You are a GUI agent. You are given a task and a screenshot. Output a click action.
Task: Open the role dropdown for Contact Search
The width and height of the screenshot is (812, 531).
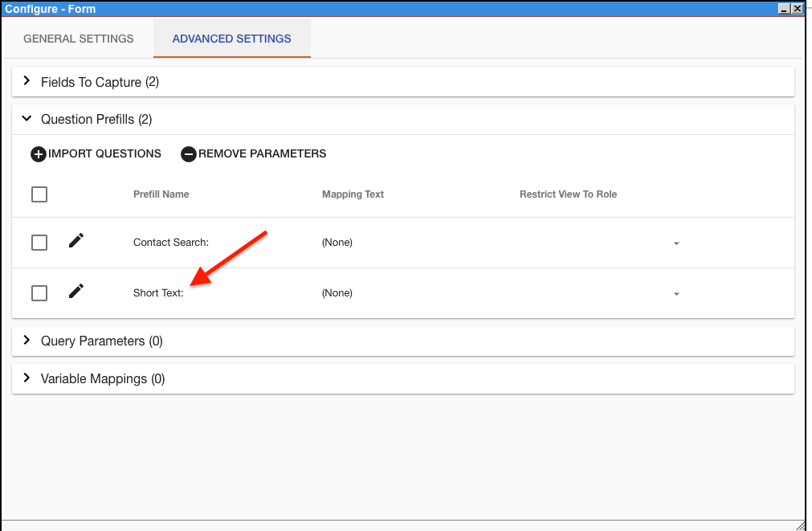[x=676, y=242]
